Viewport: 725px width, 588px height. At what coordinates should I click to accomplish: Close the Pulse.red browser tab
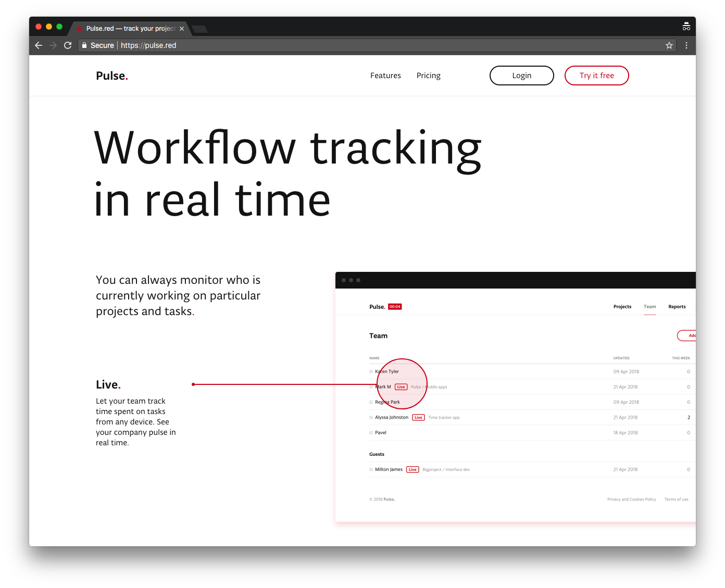coord(182,29)
